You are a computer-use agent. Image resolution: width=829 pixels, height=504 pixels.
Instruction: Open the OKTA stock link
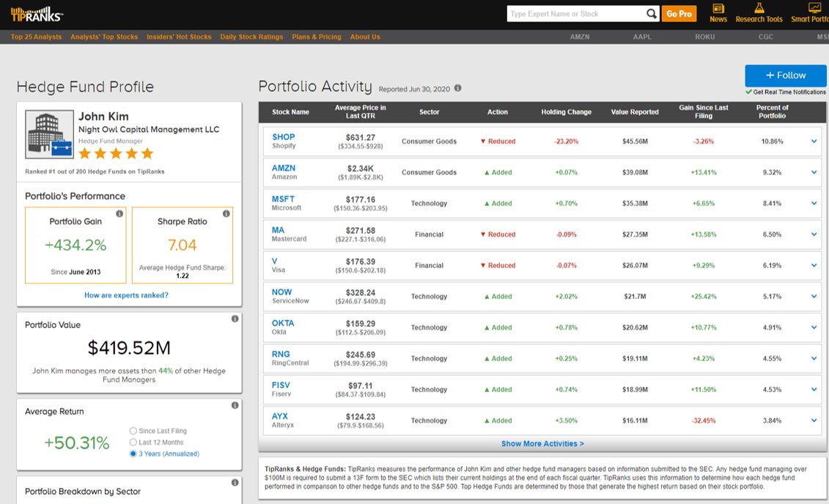(283, 323)
